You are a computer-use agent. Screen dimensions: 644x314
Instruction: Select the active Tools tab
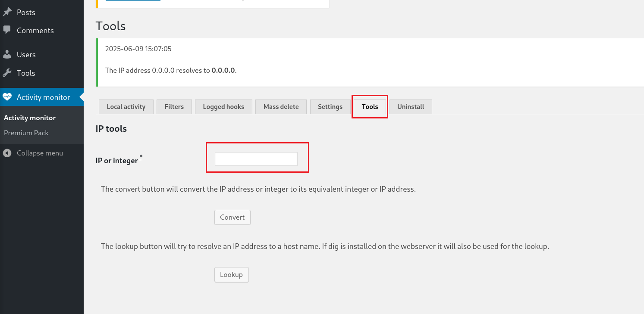point(370,107)
